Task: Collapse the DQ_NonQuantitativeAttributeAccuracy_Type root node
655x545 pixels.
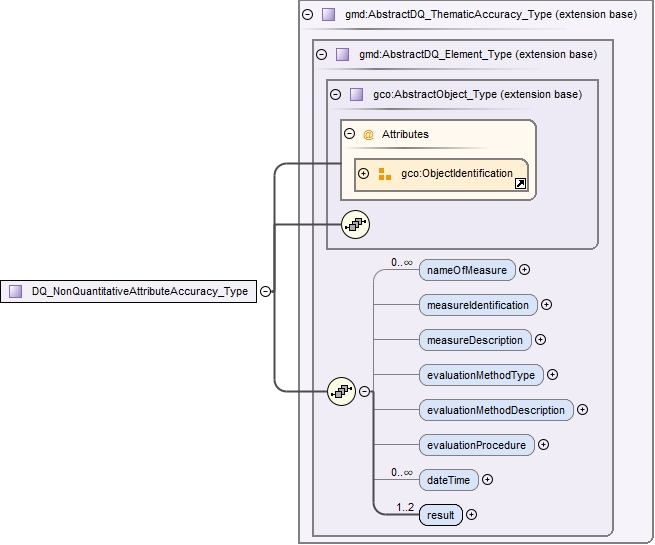Action: [x=265, y=292]
